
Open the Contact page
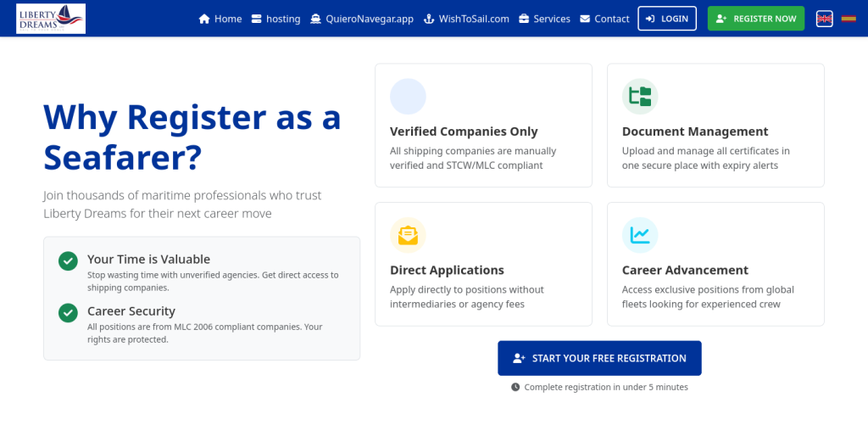pos(604,19)
